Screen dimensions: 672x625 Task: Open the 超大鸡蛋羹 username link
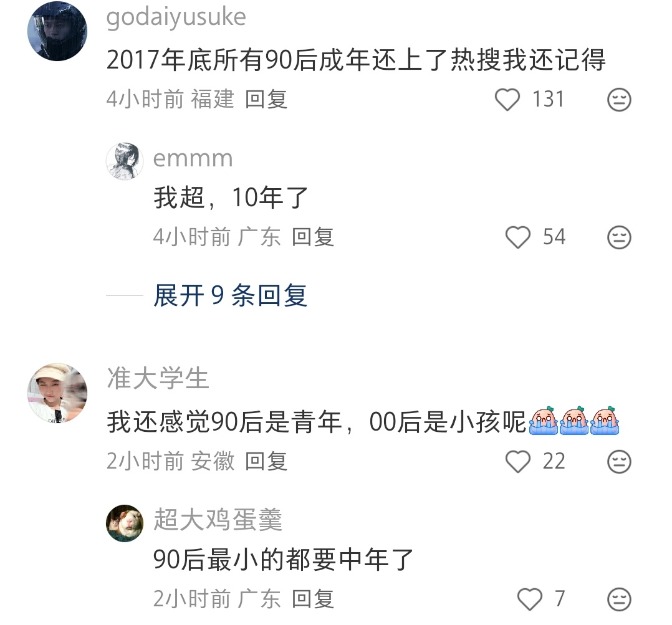[x=218, y=519]
